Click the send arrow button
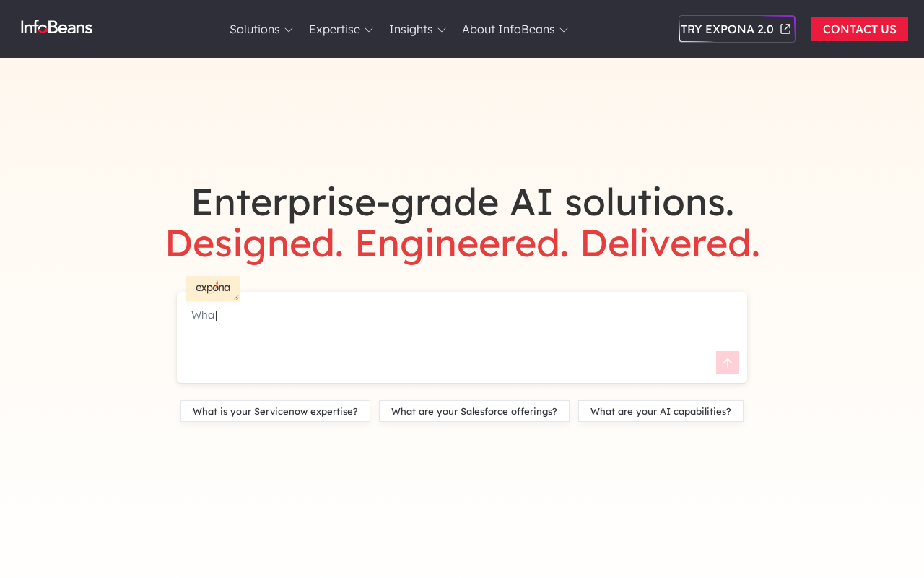The width and height of the screenshot is (924, 578). (727, 363)
